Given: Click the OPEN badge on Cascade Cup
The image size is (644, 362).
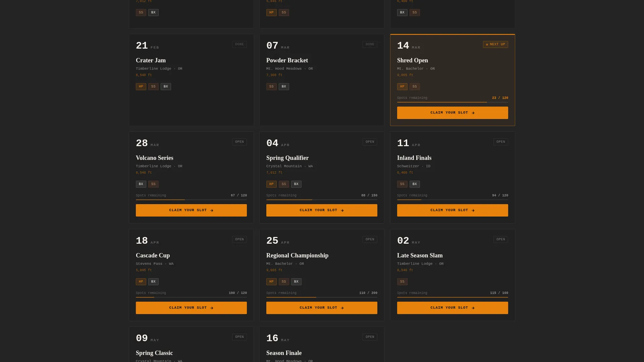Looking at the screenshot, I should 239,240.
